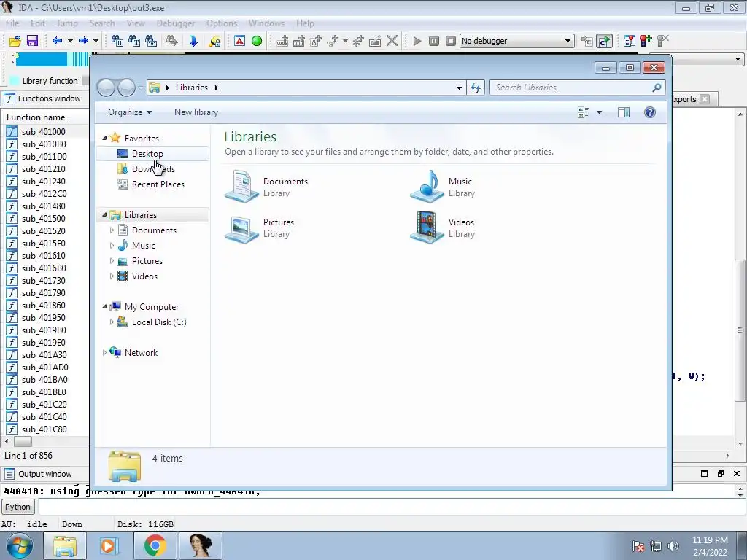This screenshot has height=560, width=747.
Task: Click the binoculars Search next icon
Action: pos(172,41)
